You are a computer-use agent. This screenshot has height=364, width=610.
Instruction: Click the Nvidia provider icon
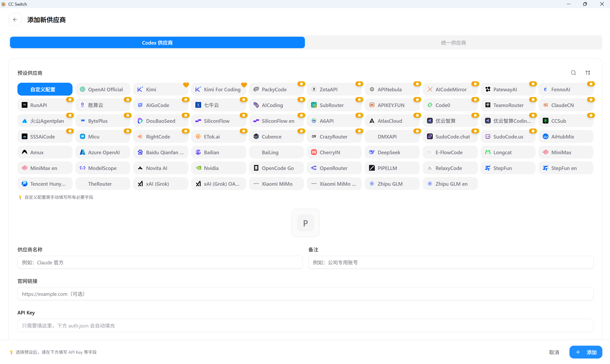pos(198,168)
